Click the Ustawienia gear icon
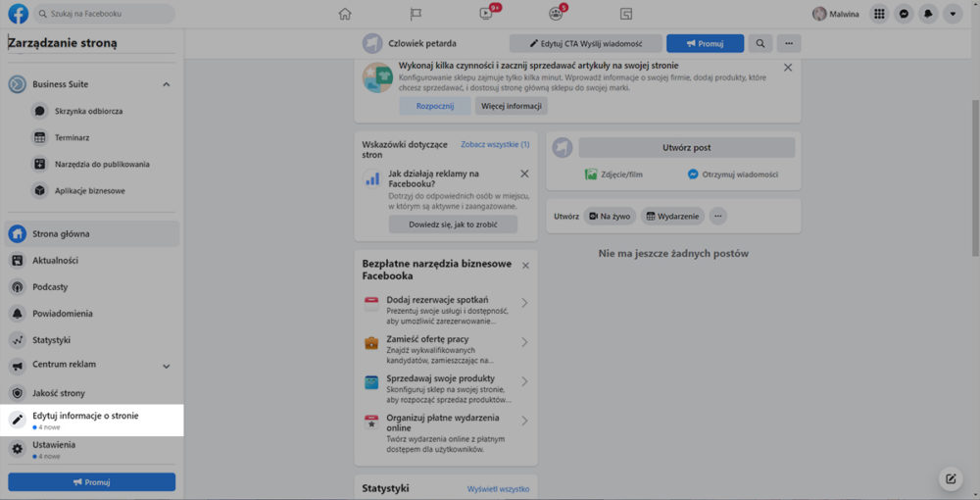This screenshot has width=980, height=500. [x=18, y=449]
